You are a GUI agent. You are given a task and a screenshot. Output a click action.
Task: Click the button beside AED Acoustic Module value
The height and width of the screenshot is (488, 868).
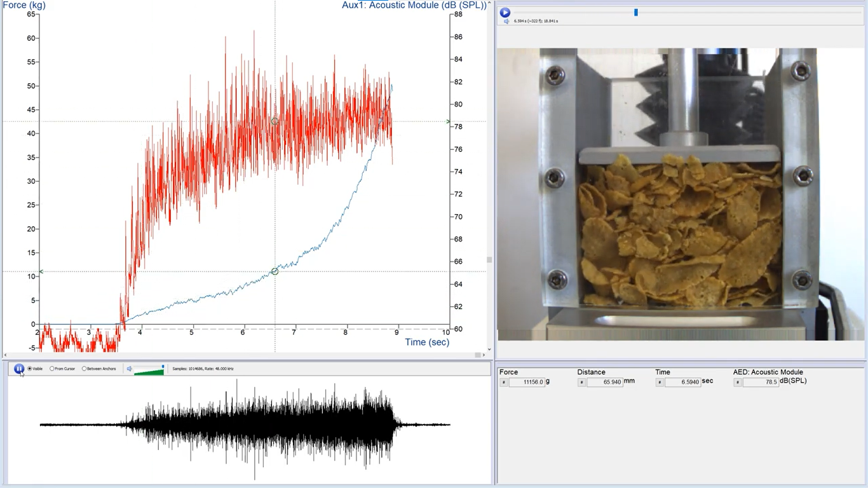click(x=737, y=383)
